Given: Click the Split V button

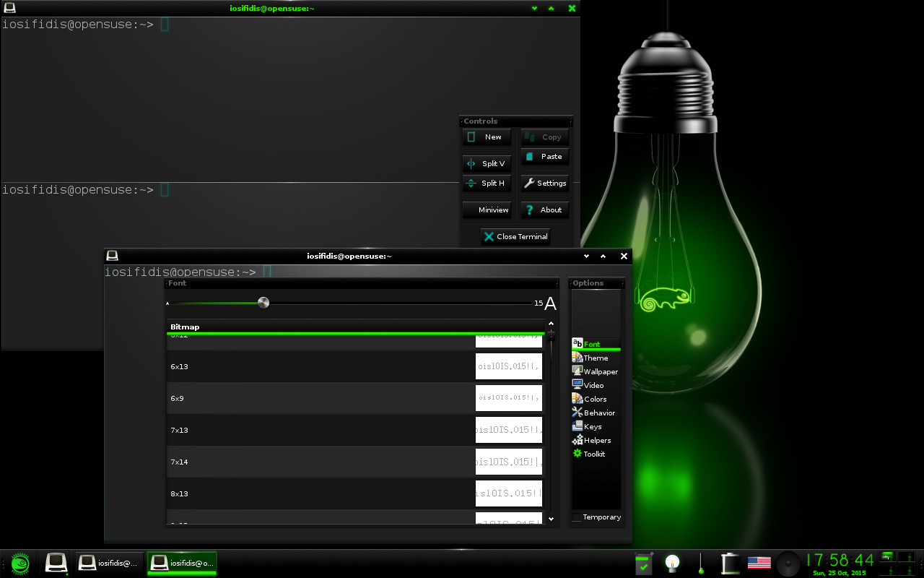Looking at the screenshot, I should click(487, 164).
